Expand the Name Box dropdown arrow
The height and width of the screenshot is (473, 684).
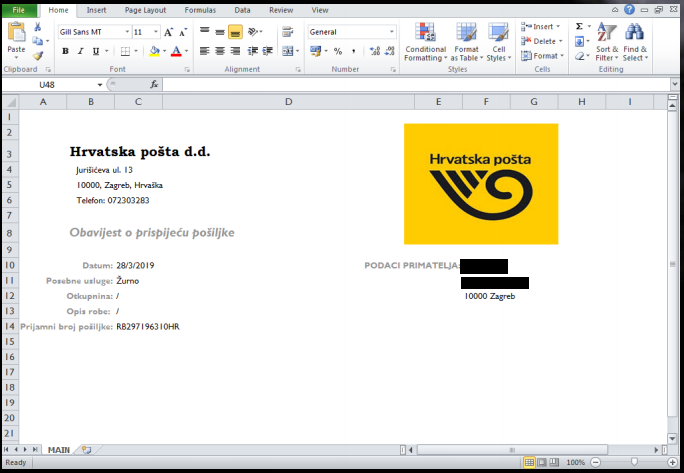pyautogui.click(x=100, y=85)
